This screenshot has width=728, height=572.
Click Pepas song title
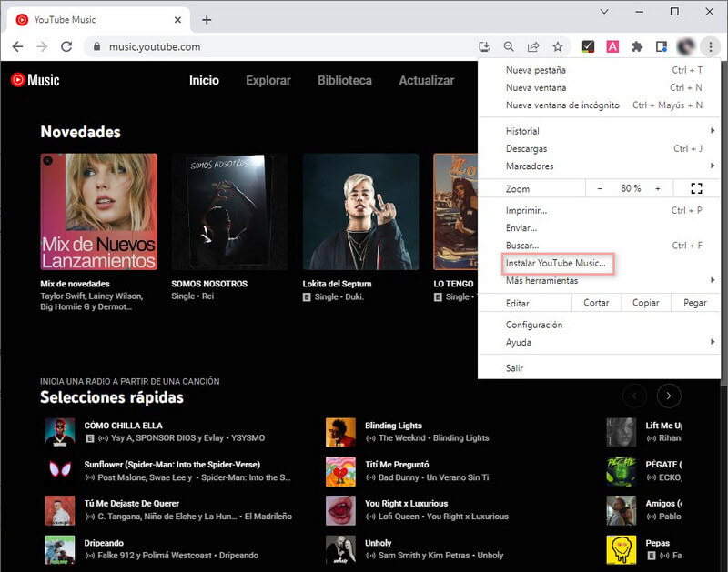(x=657, y=543)
